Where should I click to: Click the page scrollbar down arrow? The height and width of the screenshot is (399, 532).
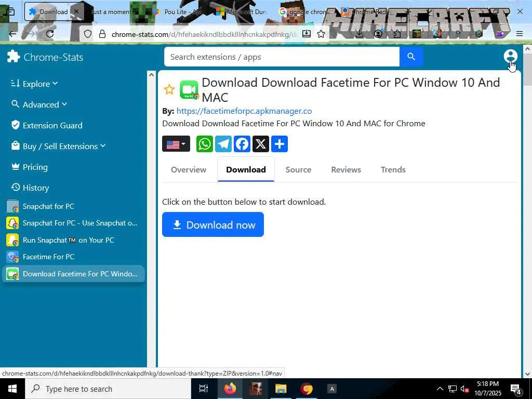pos(527,374)
